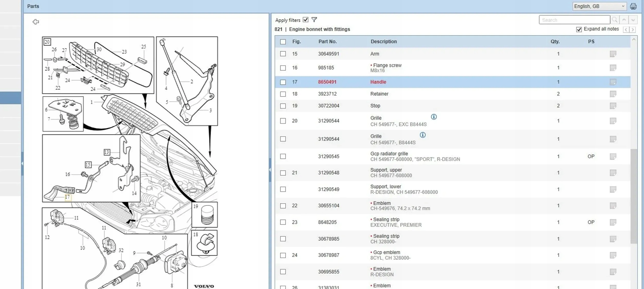644x289 pixels.
Task: Sort by Part No. column header
Action: point(327,42)
